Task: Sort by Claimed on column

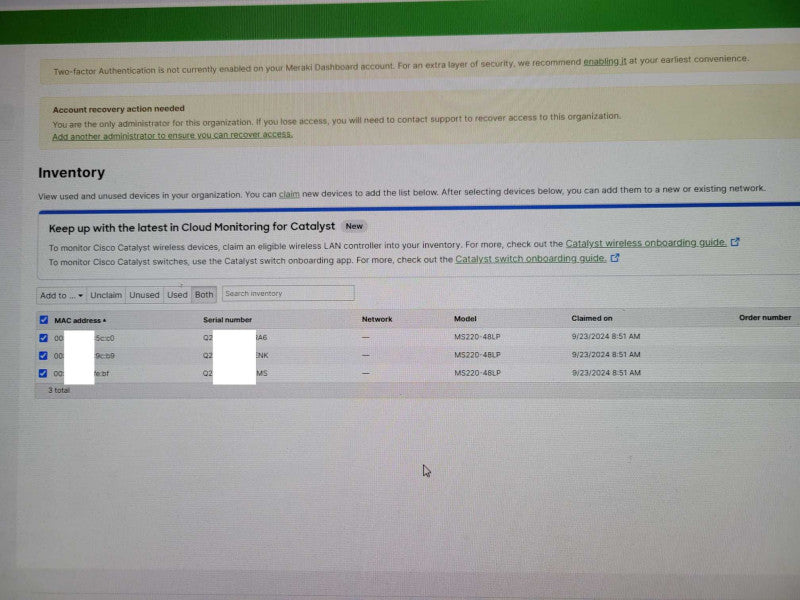Action: (592, 318)
